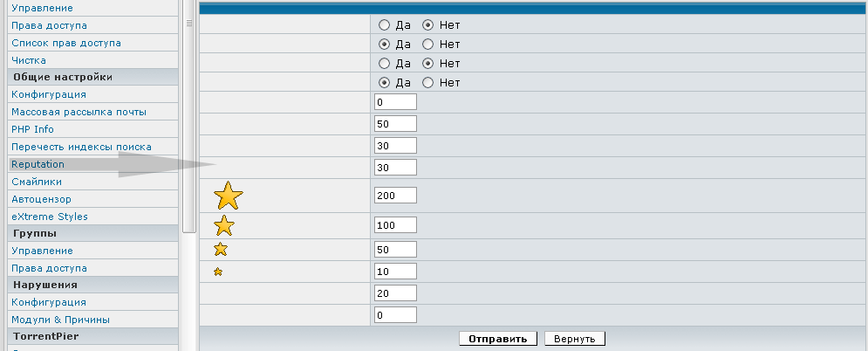Click the second-largest gold star icon
Viewport: 868px width, 351px height.
tap(224, 225)
